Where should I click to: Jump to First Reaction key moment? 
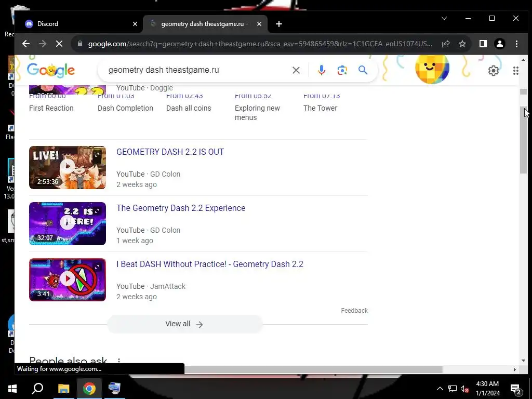(x=51, y=108)
